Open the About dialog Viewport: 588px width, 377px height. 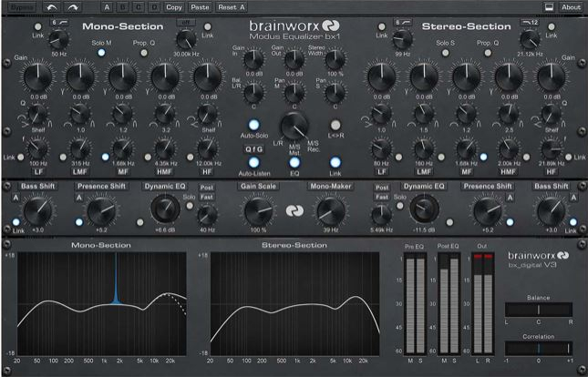[x=571, y=7]
